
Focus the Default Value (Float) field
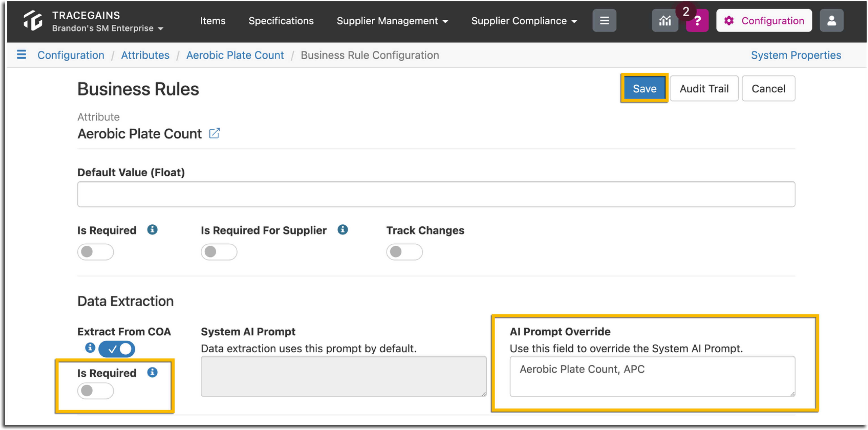point(436,194)
